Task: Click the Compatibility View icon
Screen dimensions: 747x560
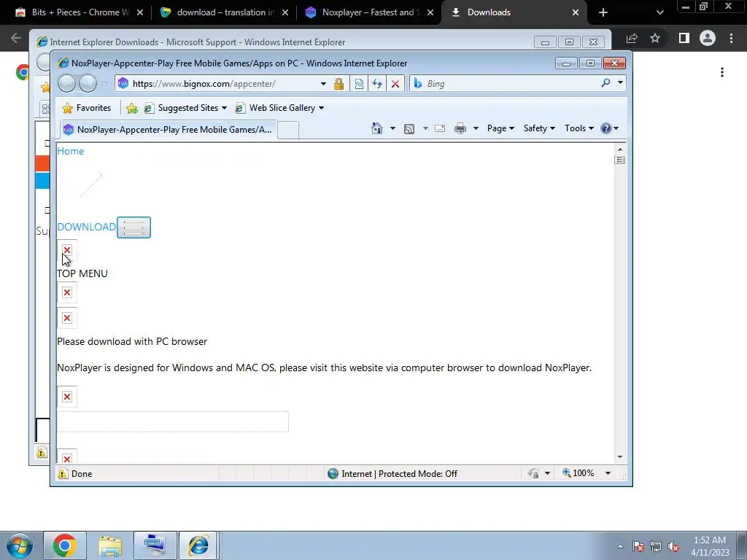Action: coord(359,84)
